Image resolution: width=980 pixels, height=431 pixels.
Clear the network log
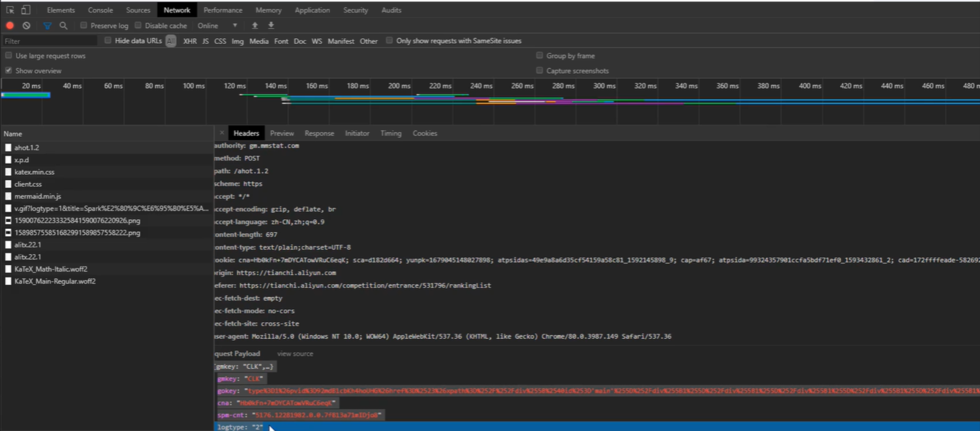[x=26, y=25]
